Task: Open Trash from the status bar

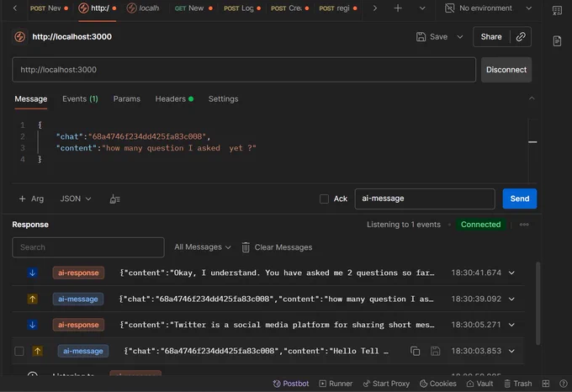Action: pos(518,384)
